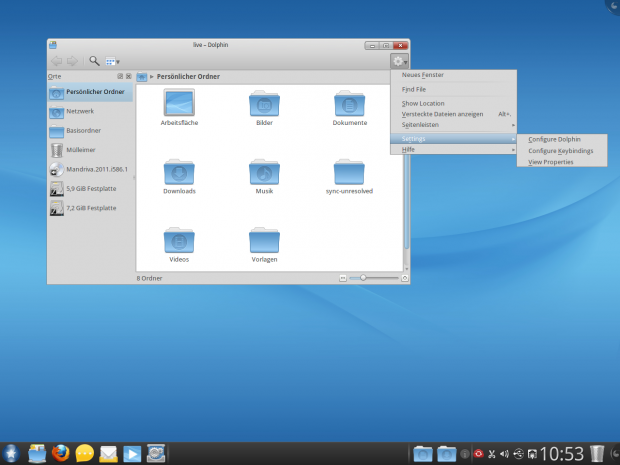Expand the Settings submenu entry
620x465 pixels.
point(454,139)
